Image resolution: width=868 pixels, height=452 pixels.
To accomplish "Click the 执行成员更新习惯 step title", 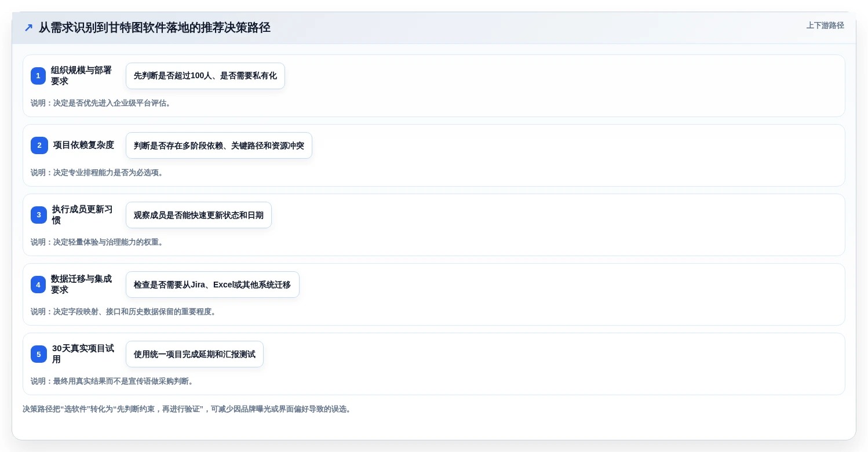I will pyautogui.click(x=83, y=215).
